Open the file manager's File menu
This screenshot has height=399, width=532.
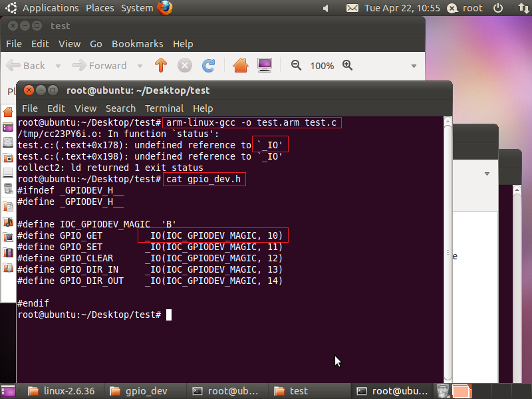point(14,44)
